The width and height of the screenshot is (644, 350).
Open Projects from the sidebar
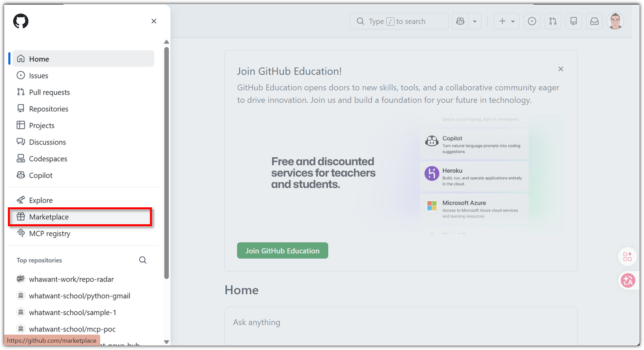(x=83, y=125)
